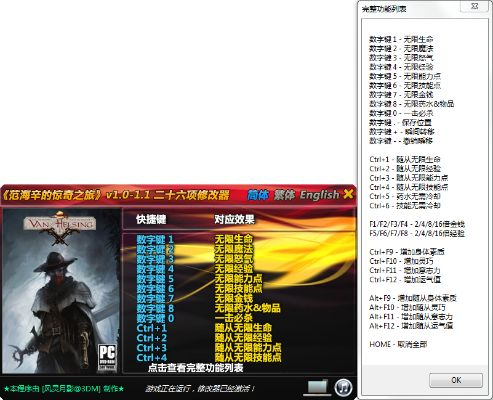Select 数字键 8 无限药水&物品 in the trainer list
This screenshot has height=400, width=493.
pos(208,308)
